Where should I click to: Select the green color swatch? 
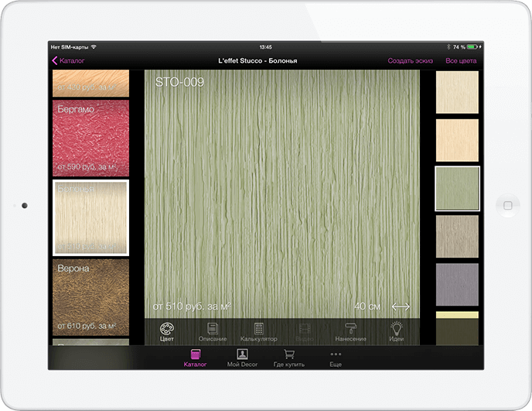coord(457,189)
